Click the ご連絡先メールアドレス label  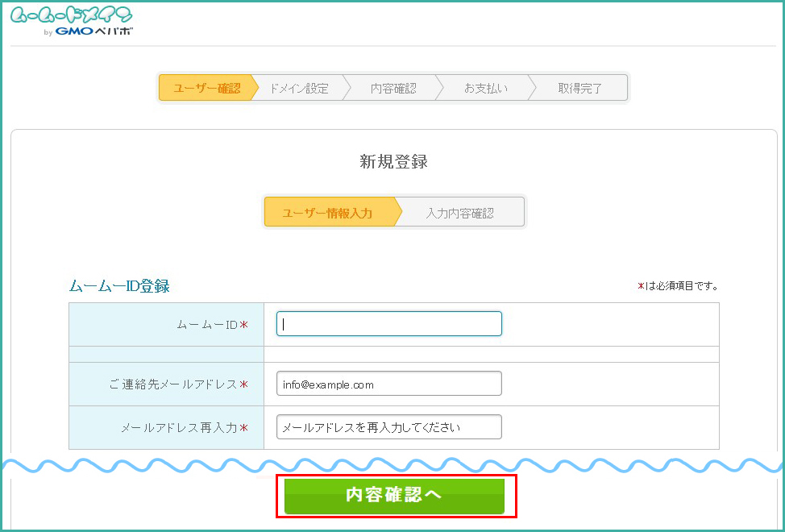click(172, 384)
